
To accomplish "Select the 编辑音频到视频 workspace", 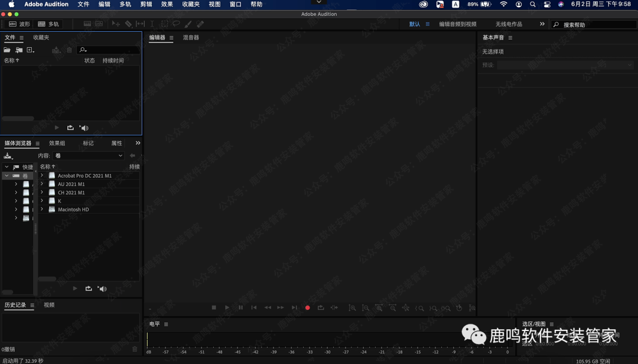I will (457, 24).
